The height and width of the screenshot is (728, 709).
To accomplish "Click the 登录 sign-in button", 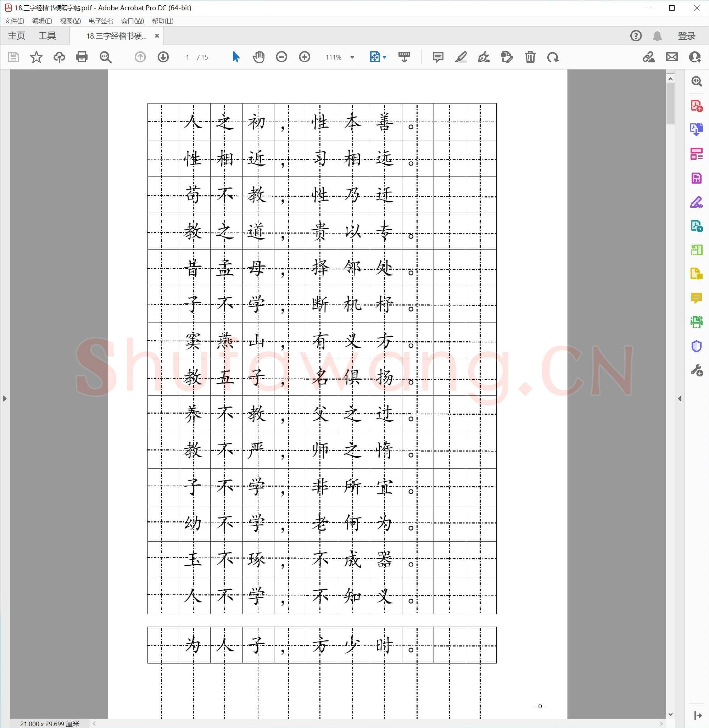I will (686, 36).
